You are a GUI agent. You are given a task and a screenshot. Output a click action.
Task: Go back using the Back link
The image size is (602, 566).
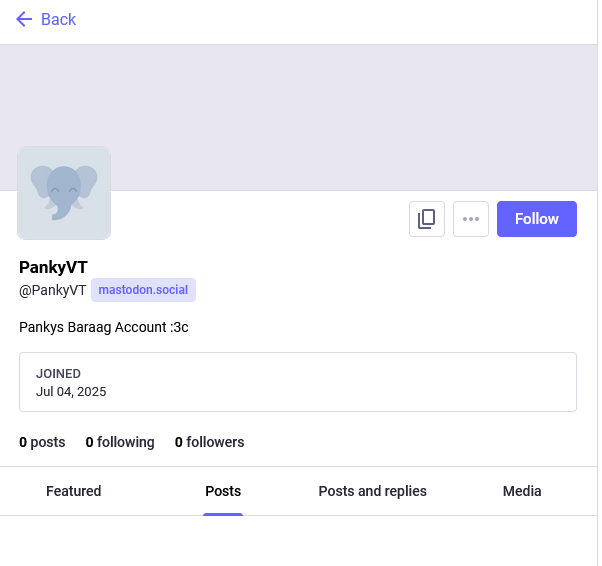pyautogui.click(x=46, y=19)
